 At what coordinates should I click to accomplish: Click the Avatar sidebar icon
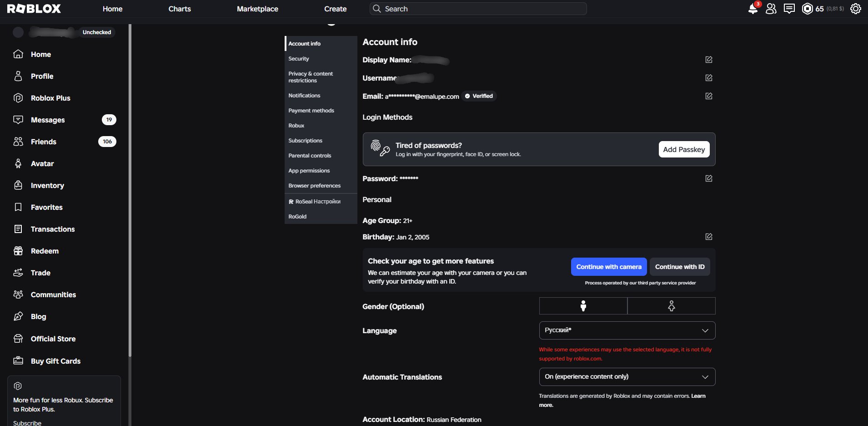point(18,163)
